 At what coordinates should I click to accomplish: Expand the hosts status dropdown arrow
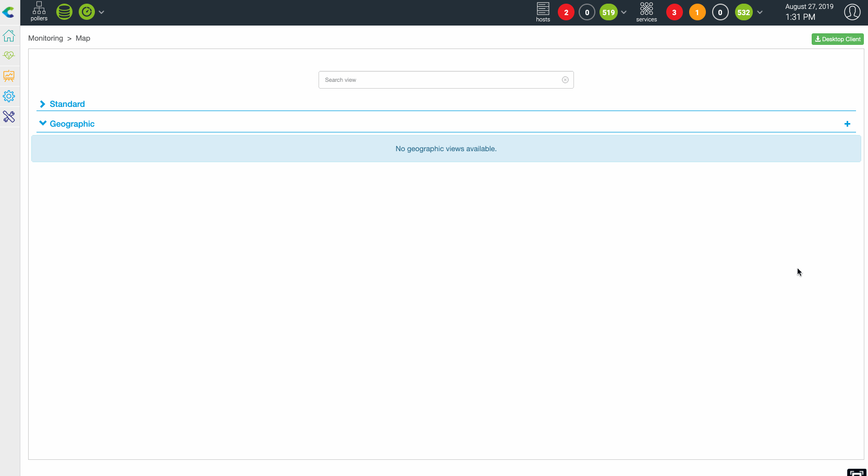(x=624, y=13)
